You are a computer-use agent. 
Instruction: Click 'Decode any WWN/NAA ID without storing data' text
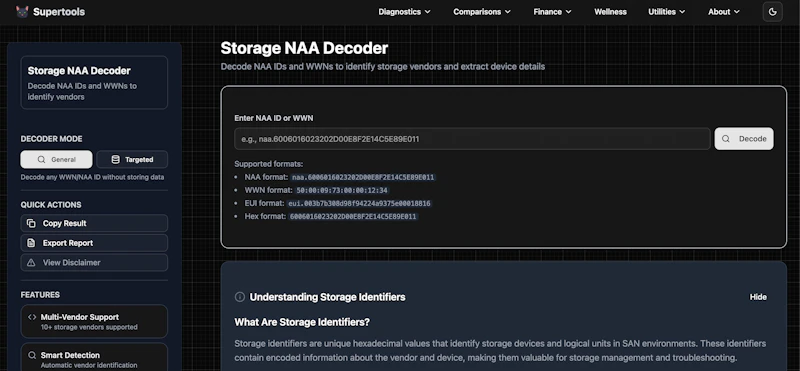tap(92, 178)
